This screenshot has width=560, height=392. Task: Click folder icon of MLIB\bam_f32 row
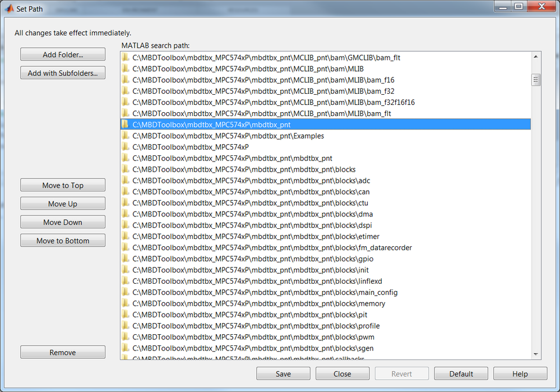[125, 91]
